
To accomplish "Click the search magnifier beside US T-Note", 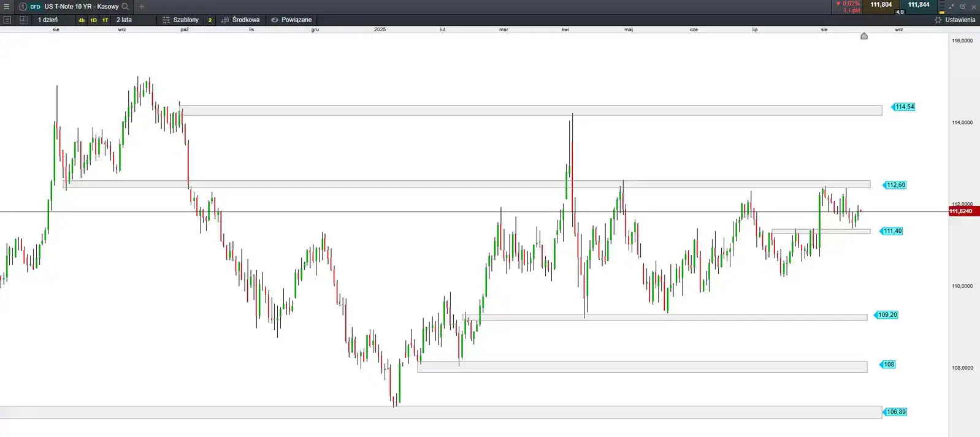I will coord(125,7).
